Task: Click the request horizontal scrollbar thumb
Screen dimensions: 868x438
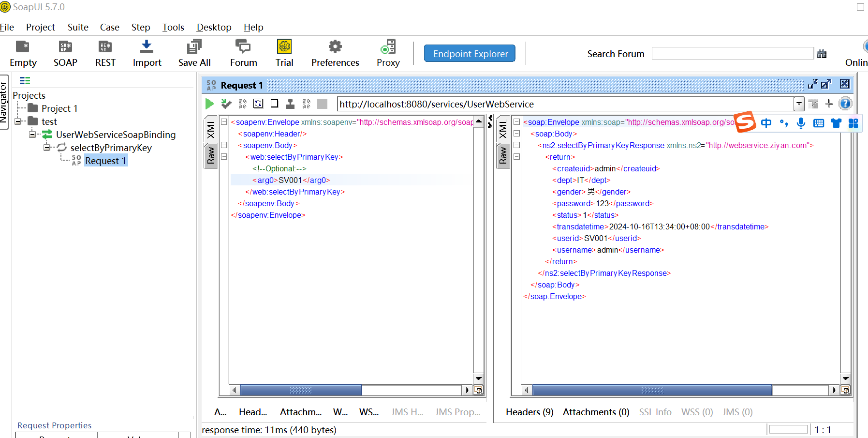Action: [x=301, y=390]
